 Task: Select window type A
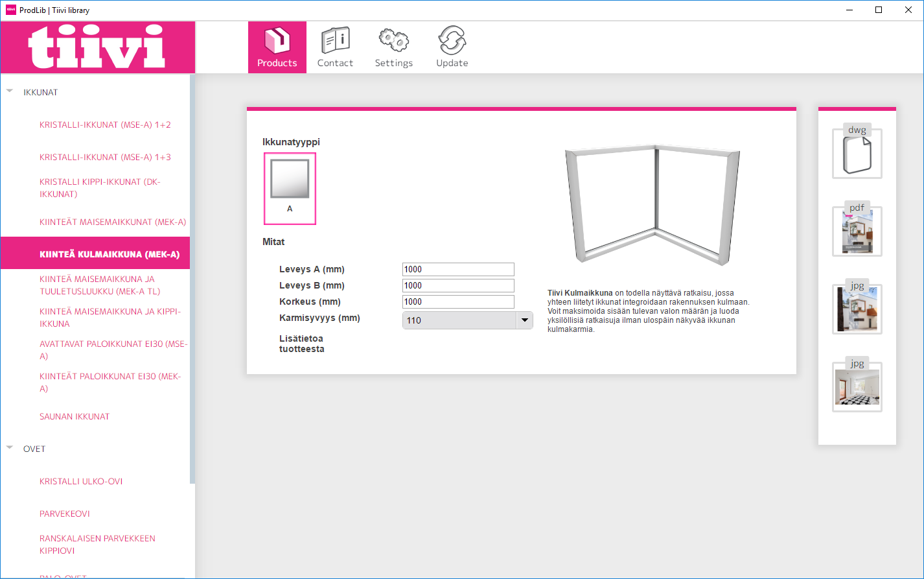point(290,188)
